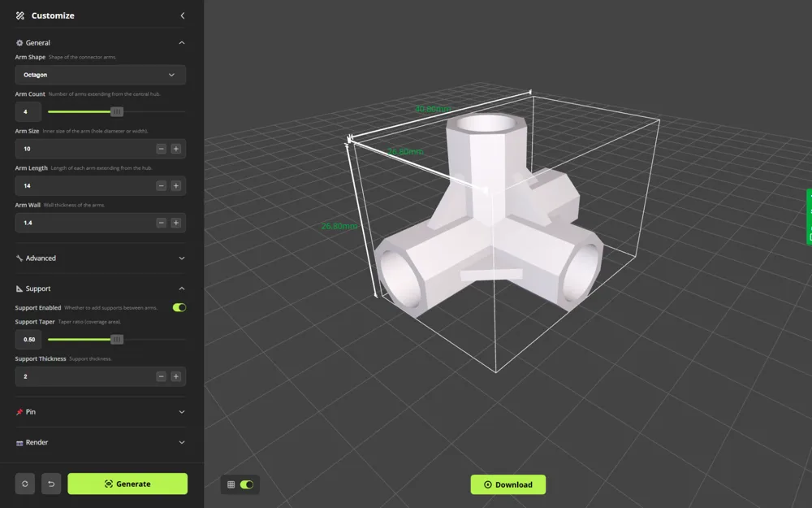
Task: Click the Generate button
Action: (x=127, y=483)
